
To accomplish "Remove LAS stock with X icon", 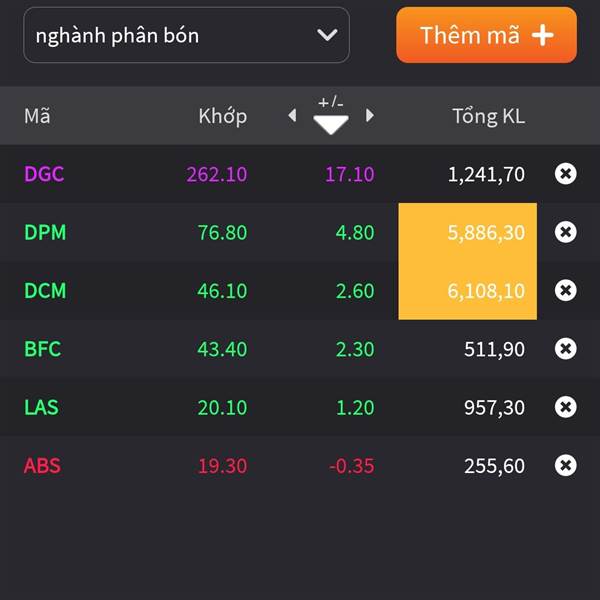I will coord(565,407).
